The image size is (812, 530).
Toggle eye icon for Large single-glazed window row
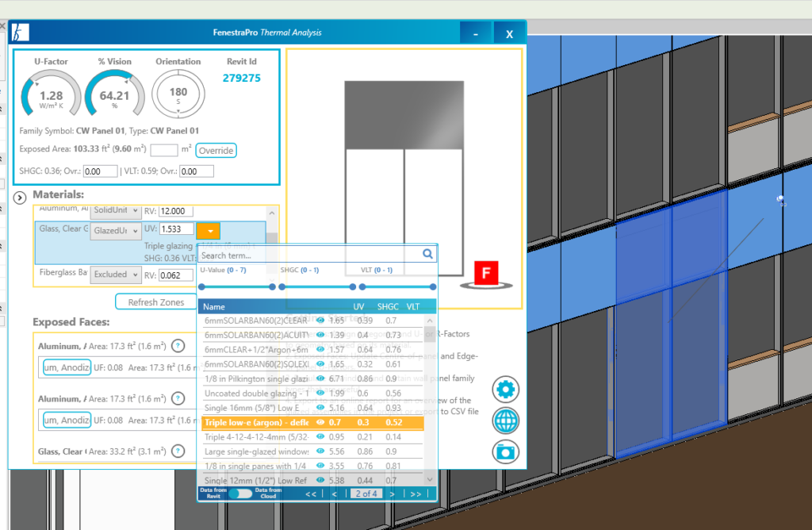(320, 451)
